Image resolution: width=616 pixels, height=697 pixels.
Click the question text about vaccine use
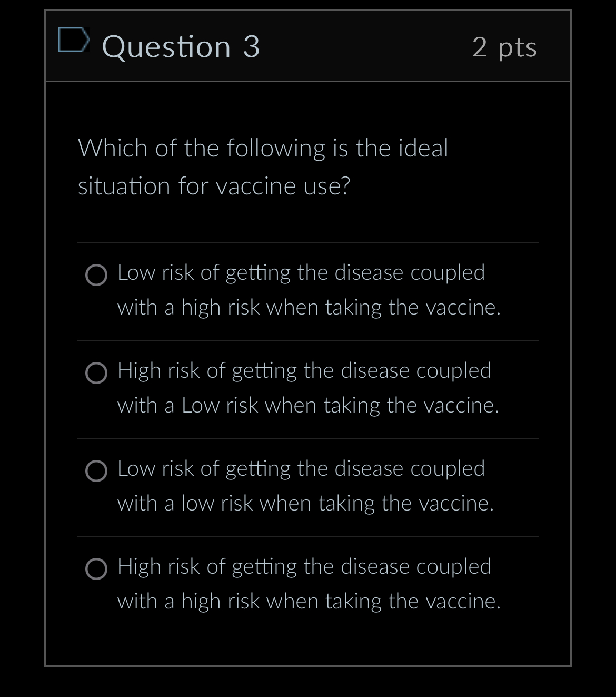[x=263, y=166]
